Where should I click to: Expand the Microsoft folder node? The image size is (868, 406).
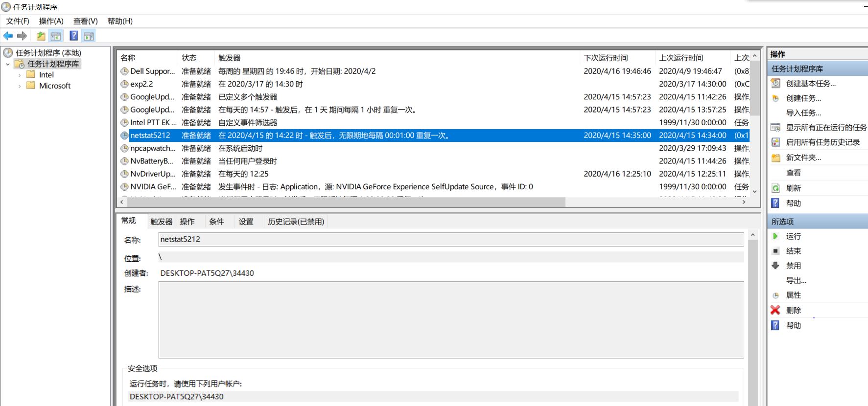click(x=20, y=86)
